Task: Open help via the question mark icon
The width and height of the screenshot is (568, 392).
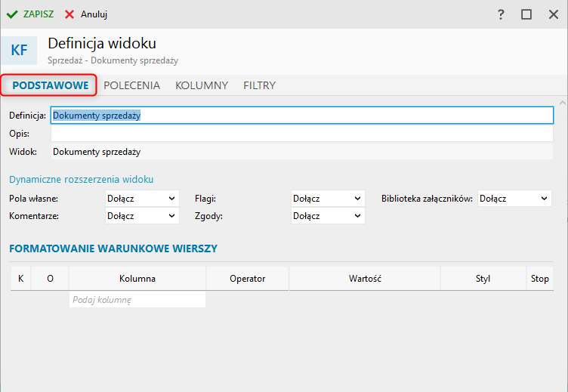Action: [x=500, y=14]
